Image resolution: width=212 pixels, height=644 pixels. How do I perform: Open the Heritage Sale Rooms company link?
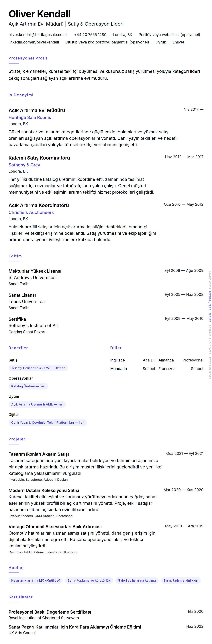point(30,118)
